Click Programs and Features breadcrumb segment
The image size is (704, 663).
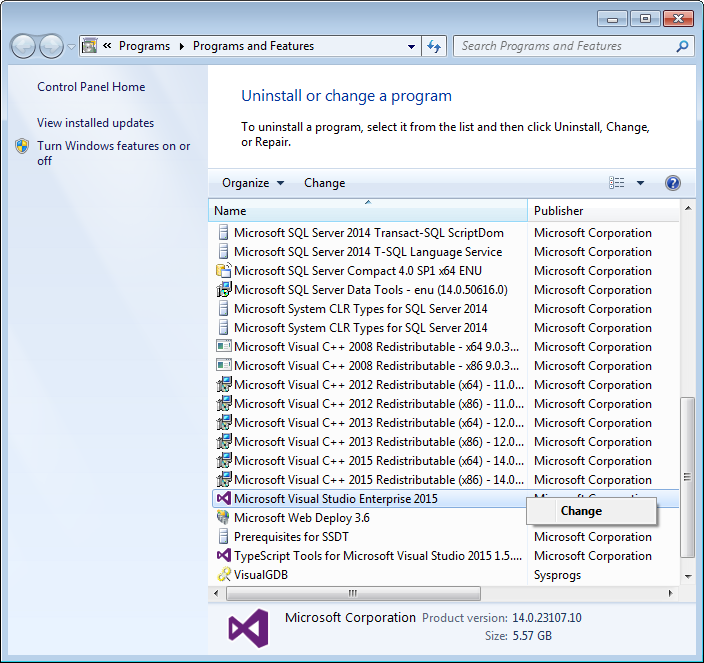click(253, 46)
